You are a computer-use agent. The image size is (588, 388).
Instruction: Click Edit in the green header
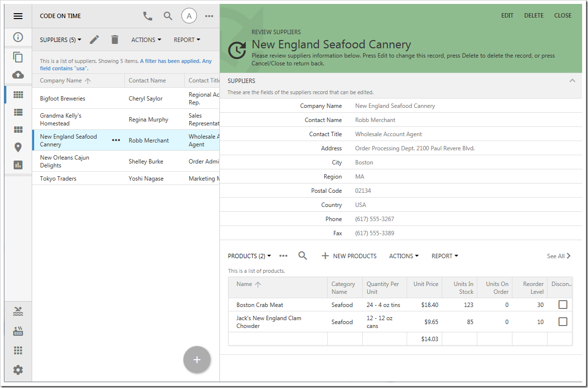pyautogui.click(x=507, y=16)
